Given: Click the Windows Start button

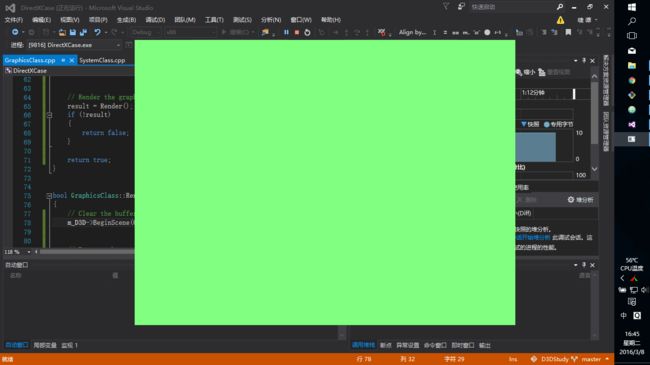Looking at the screenshot, I should 632,7.
